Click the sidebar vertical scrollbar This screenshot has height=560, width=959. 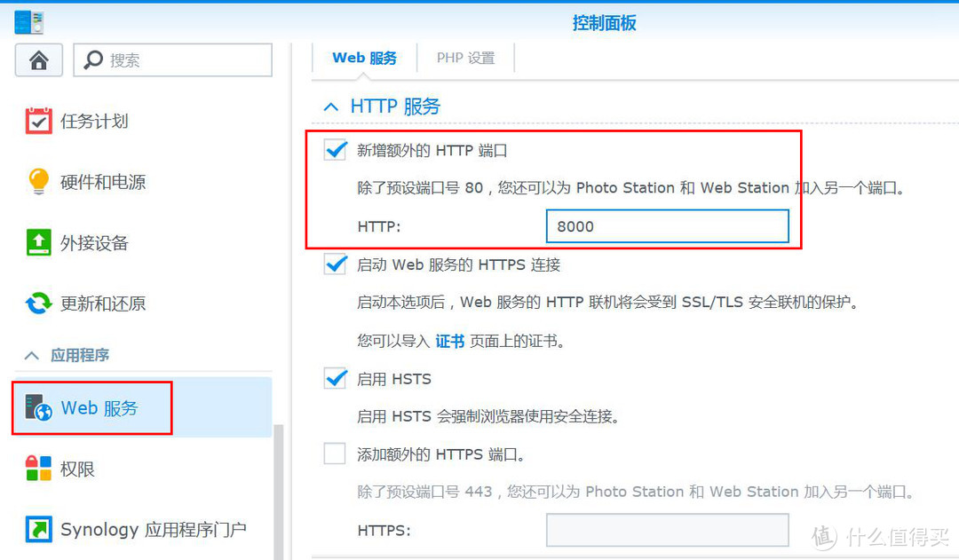(279, 492)
